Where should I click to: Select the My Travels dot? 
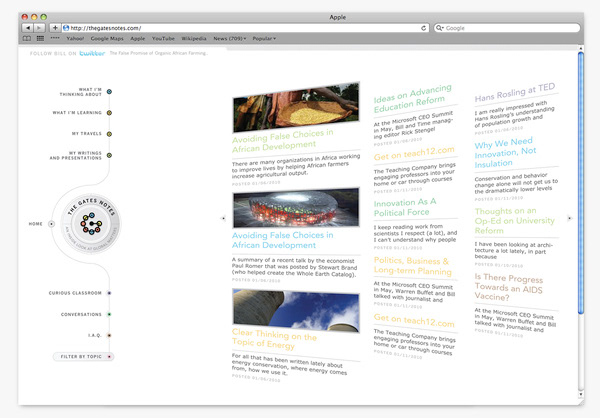pos(109,134)
